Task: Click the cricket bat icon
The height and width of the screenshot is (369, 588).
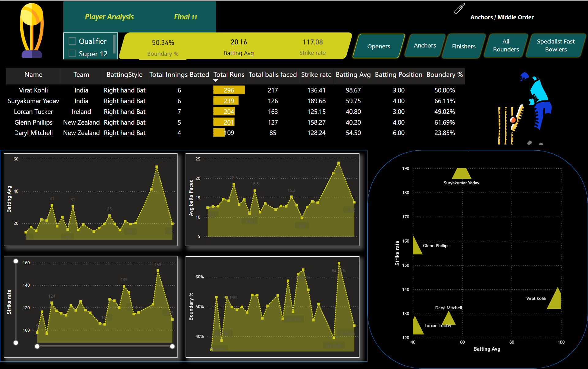Action: coord(459,9)
